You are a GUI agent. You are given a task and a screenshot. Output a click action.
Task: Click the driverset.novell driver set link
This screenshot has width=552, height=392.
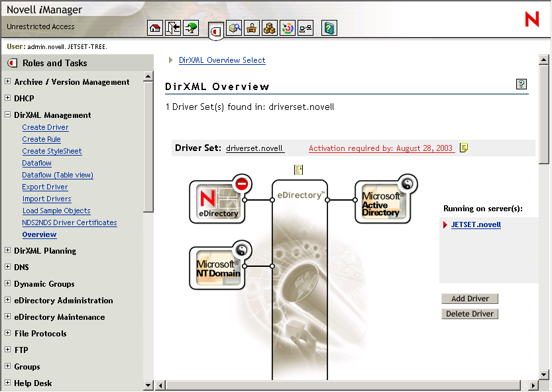pos(254,148)
